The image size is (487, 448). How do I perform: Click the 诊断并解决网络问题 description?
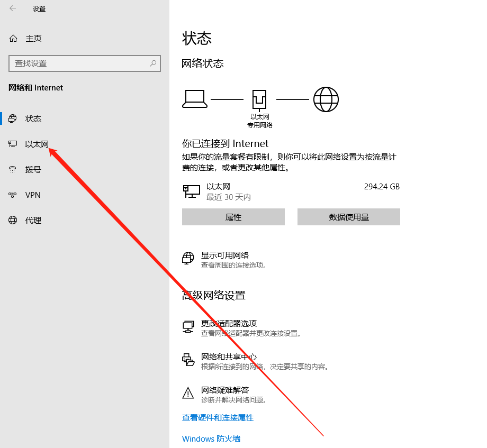click(233, 400)
